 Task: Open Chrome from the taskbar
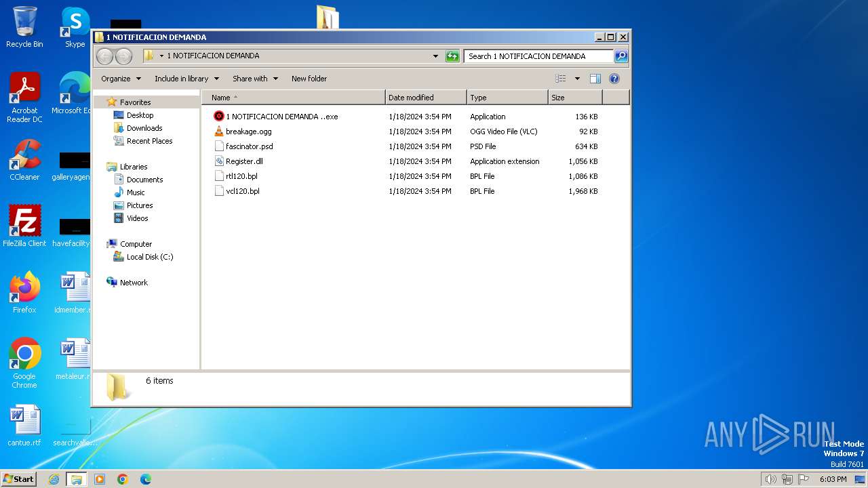pyautogui.click(x=123, y=479)
